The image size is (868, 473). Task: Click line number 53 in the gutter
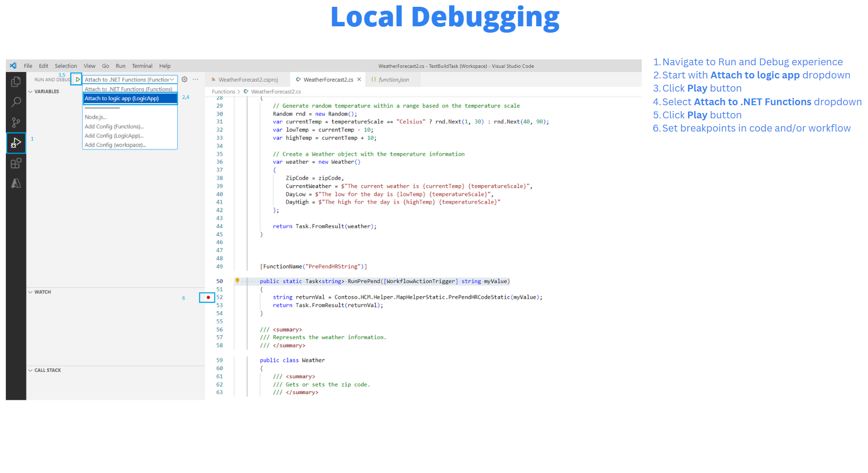[x=220, y=305]
